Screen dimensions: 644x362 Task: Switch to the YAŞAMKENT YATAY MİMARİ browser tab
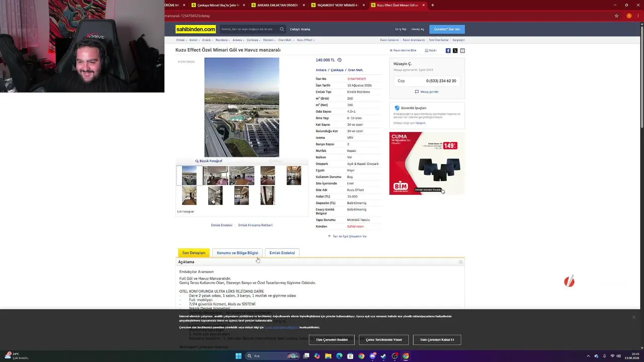pyautogui.click(x=338, y=5)
